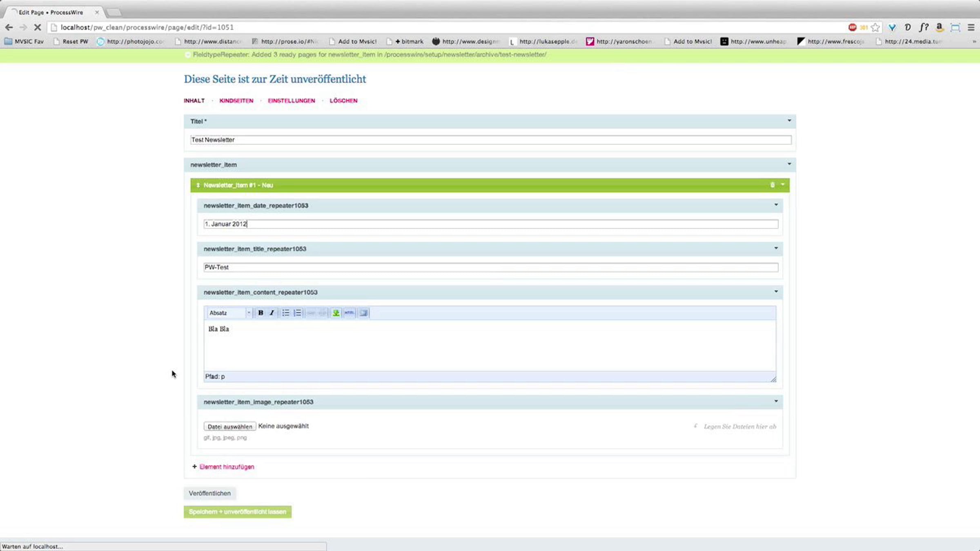Click the Veröffentlichen button
The height and width of the screenshot is (551, 980).
click(209, 493)
